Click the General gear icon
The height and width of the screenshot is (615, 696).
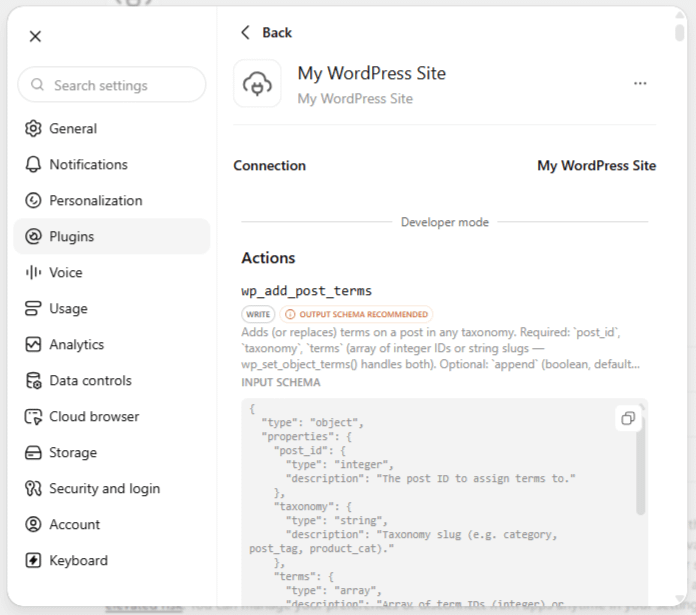[x=33, y=128]
